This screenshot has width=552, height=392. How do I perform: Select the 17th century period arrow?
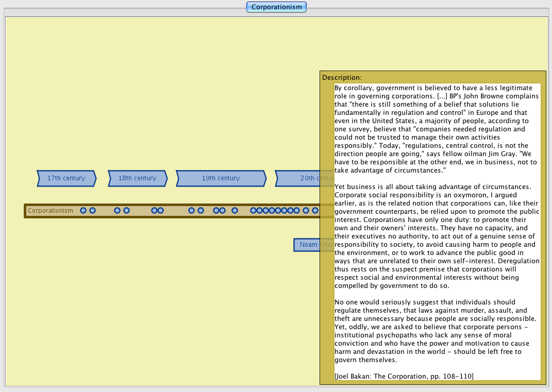coord(66,178)
